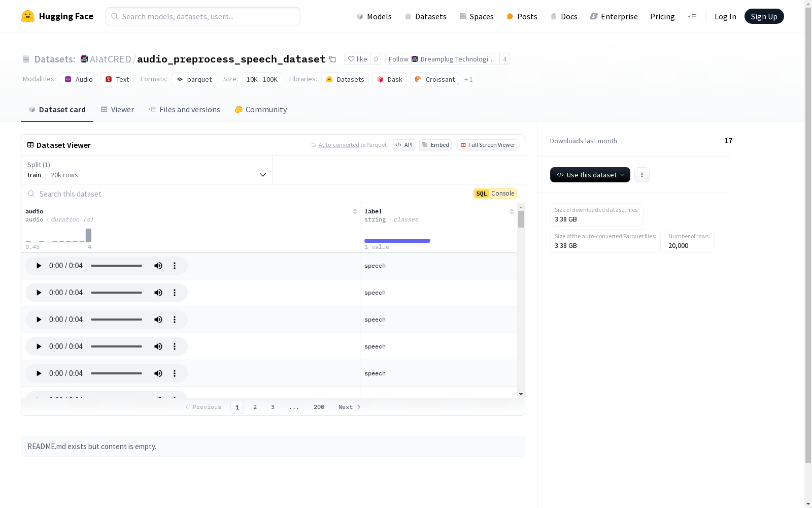Expand the Use this dataset dropdown
Image resolution: width=812 pixels, height=508 pixels.
[x=590, y=175]
